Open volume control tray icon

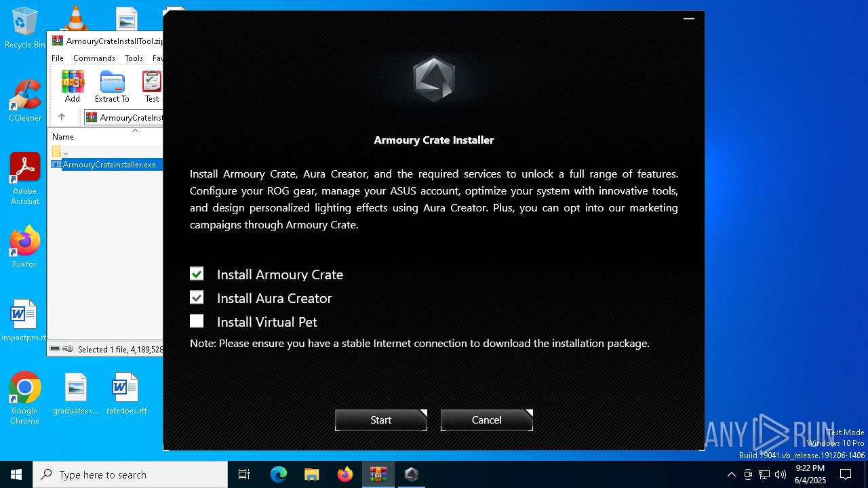781,474
